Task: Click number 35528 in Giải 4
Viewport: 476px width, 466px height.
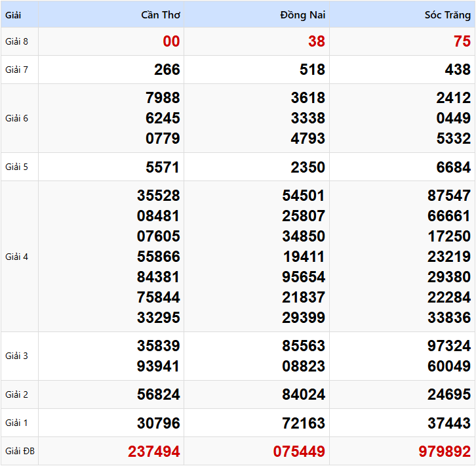Action: pyautogui.click(x=159, y=196)
